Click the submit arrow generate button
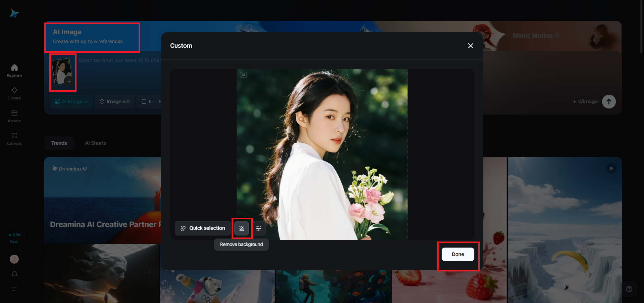The height and width of the screenshot is (303, 644). pos(609,101)
